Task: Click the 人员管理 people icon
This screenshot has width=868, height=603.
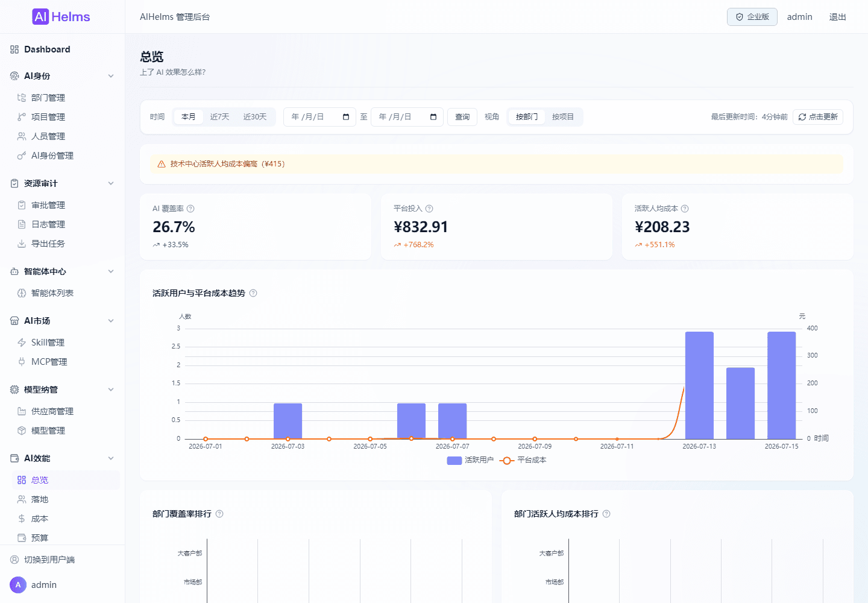Action: tap(22, 136)
